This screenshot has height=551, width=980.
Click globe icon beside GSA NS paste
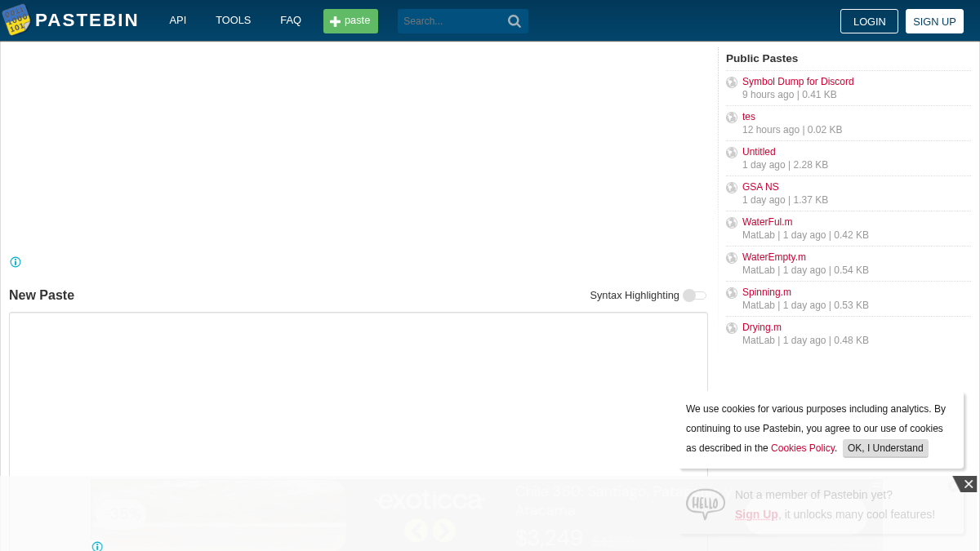pos(732,188)
